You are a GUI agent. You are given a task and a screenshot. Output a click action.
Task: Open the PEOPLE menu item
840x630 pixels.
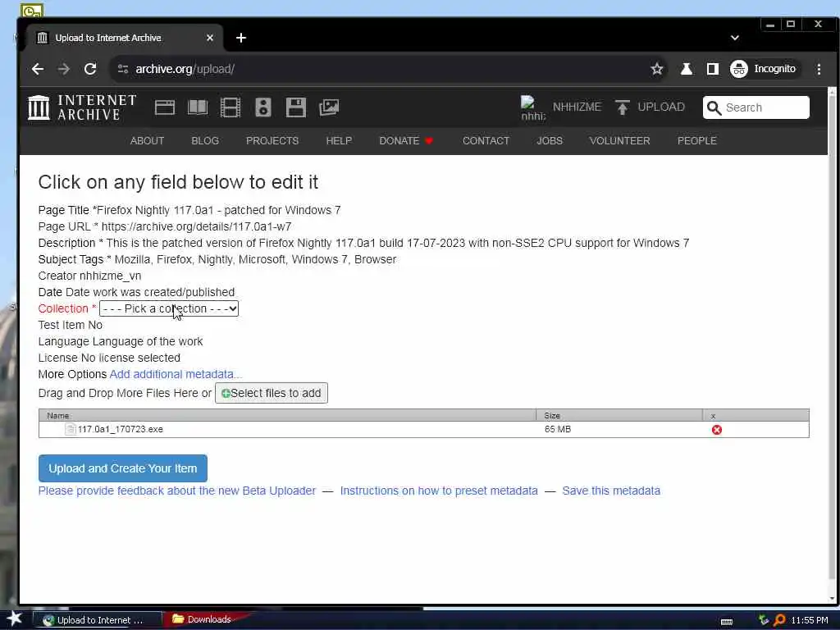point(697,141)
